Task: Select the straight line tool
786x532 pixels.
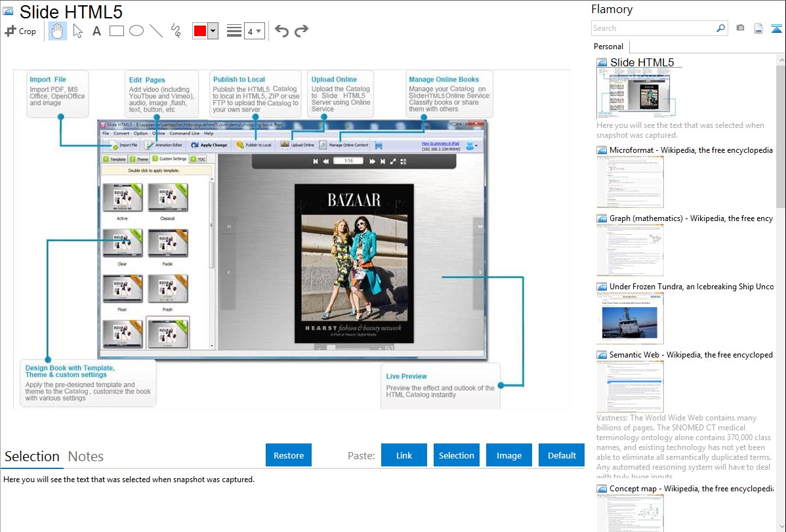Action: coord(156,31)
